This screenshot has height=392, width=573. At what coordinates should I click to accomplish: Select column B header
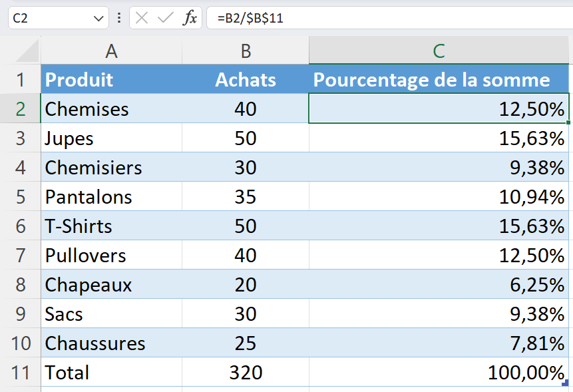245,51
